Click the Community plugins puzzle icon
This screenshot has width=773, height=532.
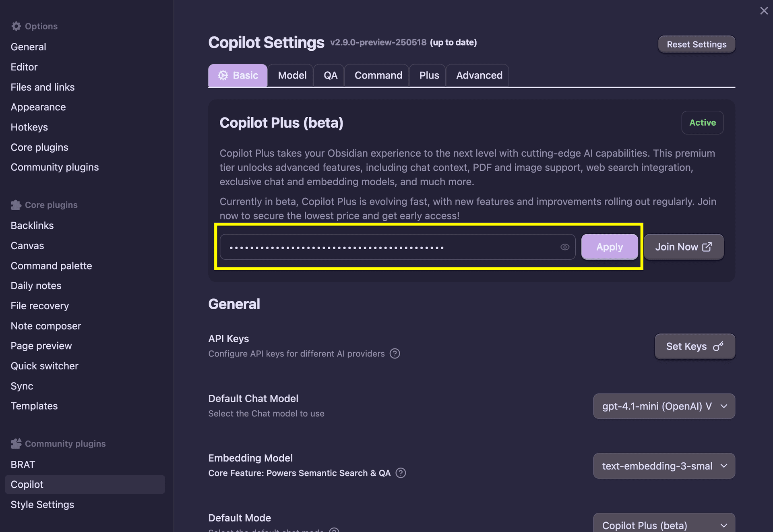pyautogui.click(x=16, y=443)
